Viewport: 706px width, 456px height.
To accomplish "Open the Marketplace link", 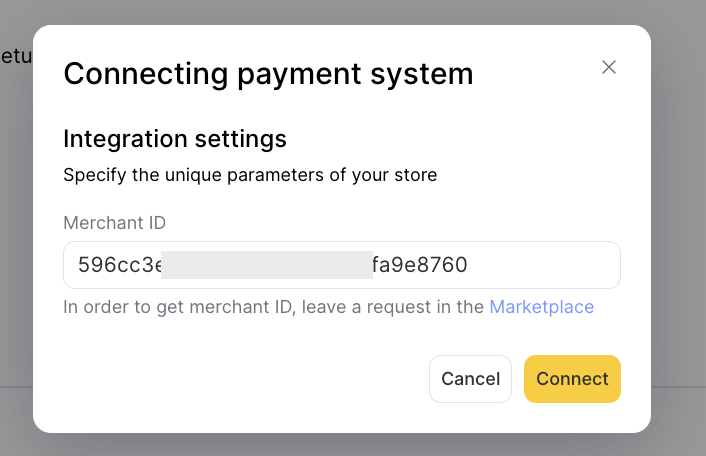I will 542,307.
